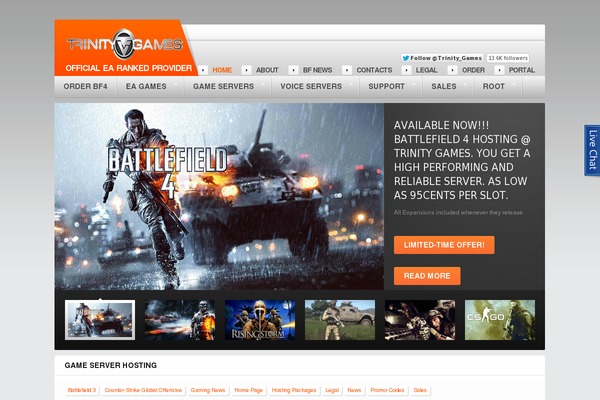Expand the SUPPORT menu
Screen dimensions: 600x400
[390, 87]
